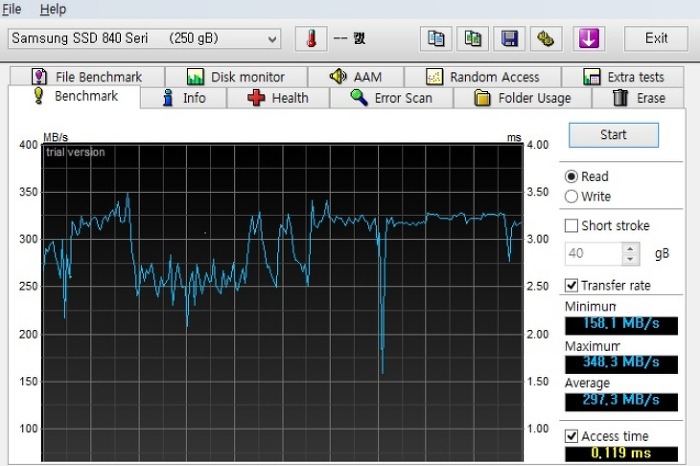Click the Erase trash can icon
The height and width of the screenshot is (466, 700).
point(621,97)
